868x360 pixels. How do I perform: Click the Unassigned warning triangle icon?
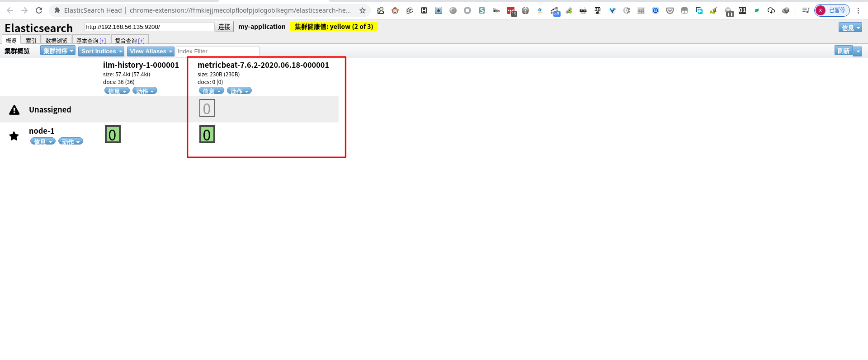tap(14, 110)
